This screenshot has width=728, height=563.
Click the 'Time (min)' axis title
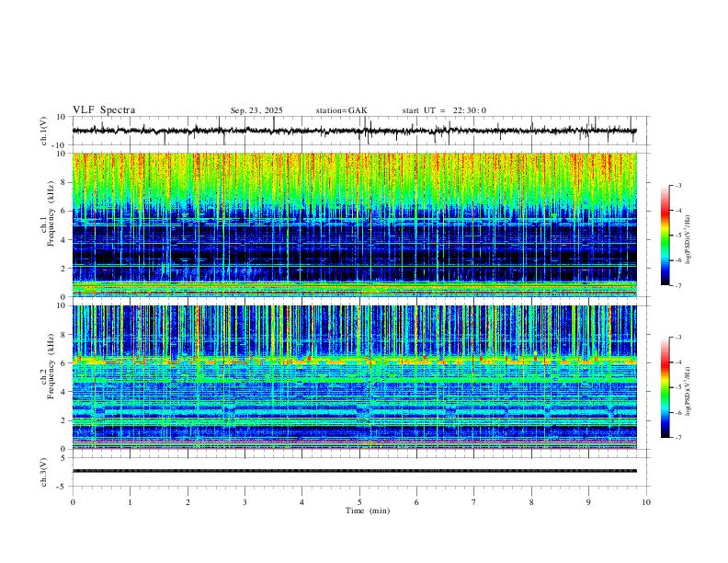tap(368, 511)
